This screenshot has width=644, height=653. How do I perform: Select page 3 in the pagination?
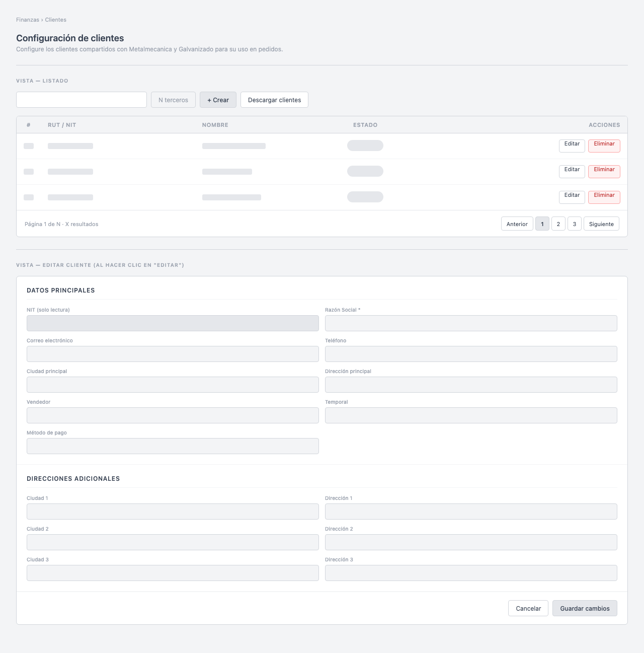pyautogui.click(x=574, y=224)
